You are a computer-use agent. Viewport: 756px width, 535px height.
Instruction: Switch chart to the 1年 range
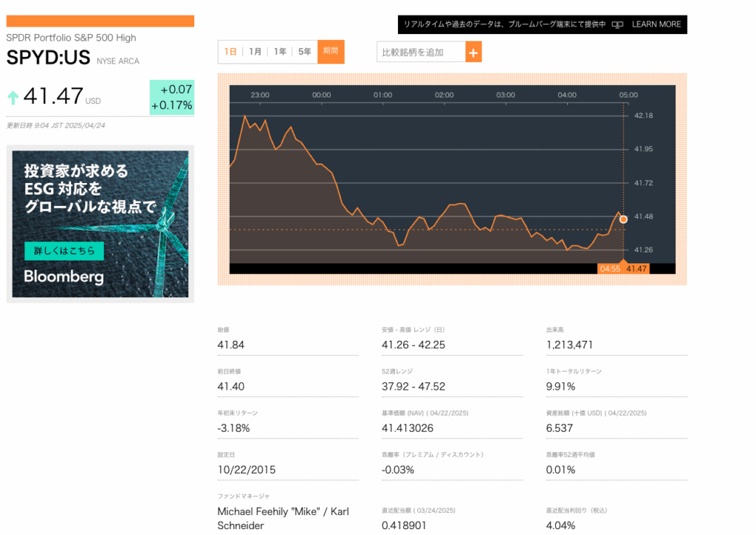tap(280, 52)
